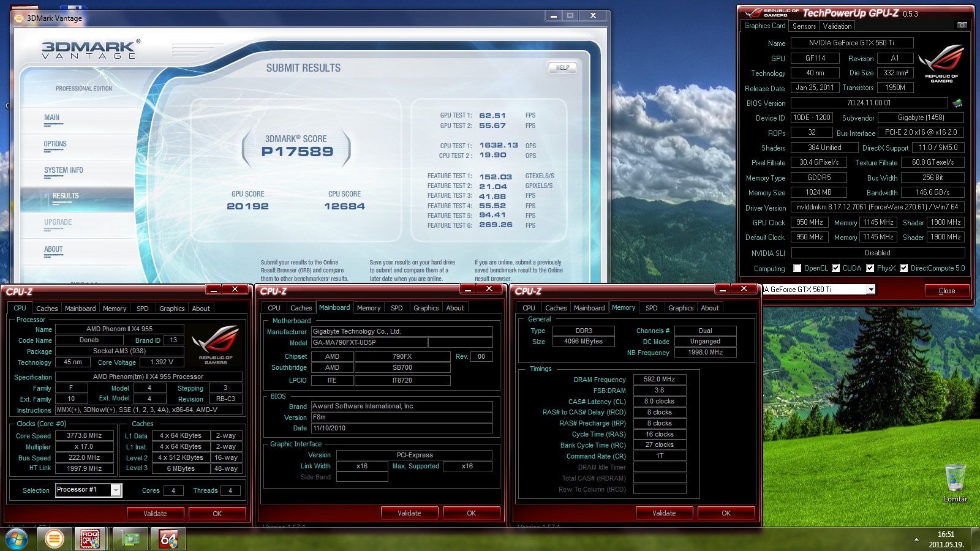Screen dimensions: 980x551
Task: Open SPD tab in CPU-Z memory window
Action: pyautogui.click(x=652, y=308)
